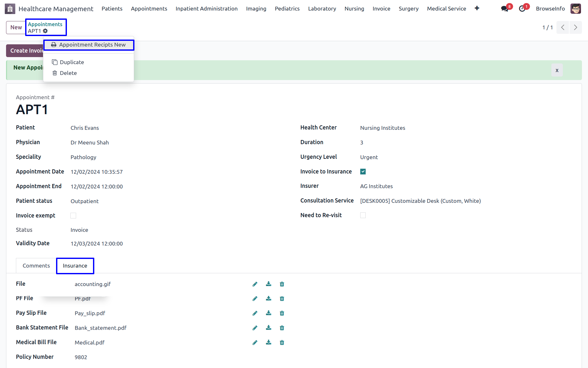Dismiss the green notification banner
Viewport: 588px width, 368px height.
pos(557,70)
